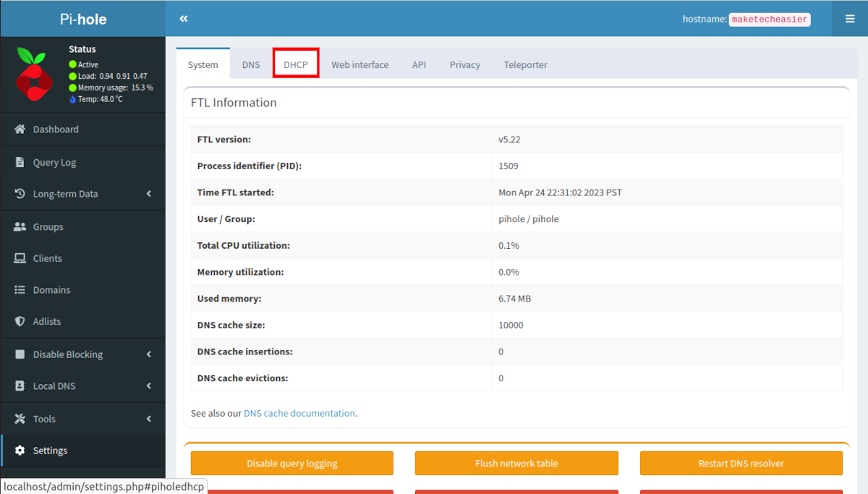The height and width of the screenshot is (494, 868).
Task: Open the Clients page
Action: [46, 258]
